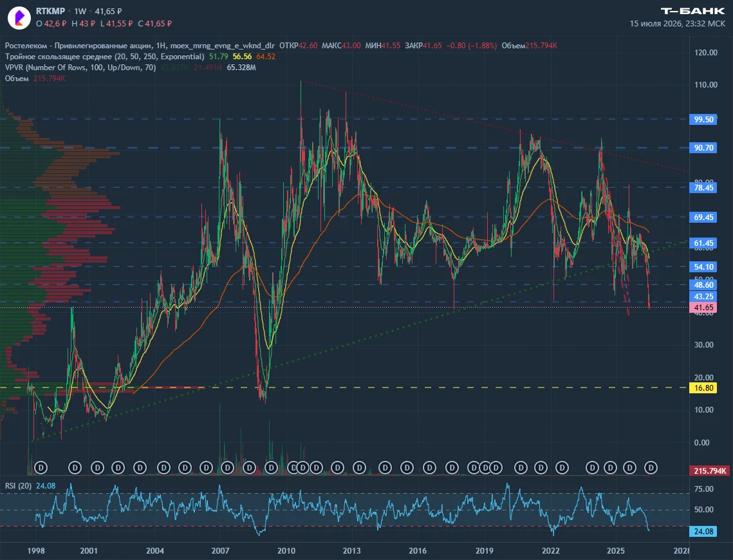This screenshot has height=560, width=733.
Task: Click the 99.50 price level label
Action: [x=703, y=119]
